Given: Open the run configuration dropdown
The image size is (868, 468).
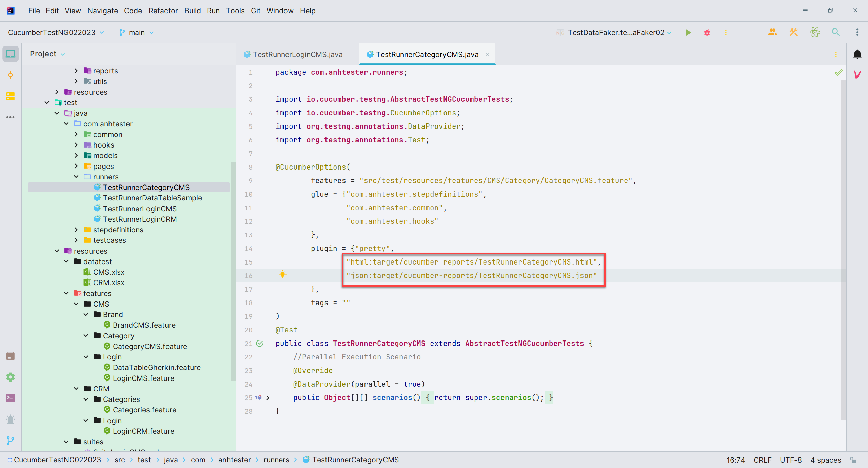Looking at the screenshot, I should (x=614, y=33).
